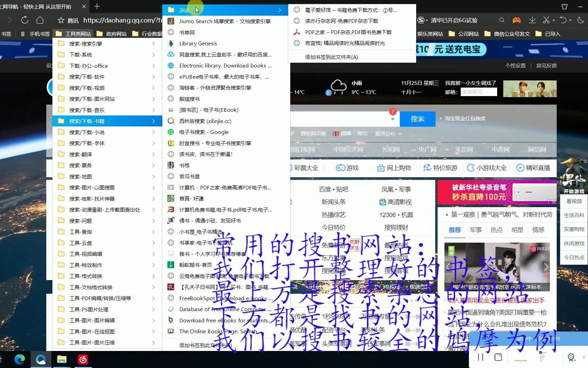Open 政府网站 bookmarks bar folder
Viewport: 588px width, 368px height.
(x=112, y=34)
